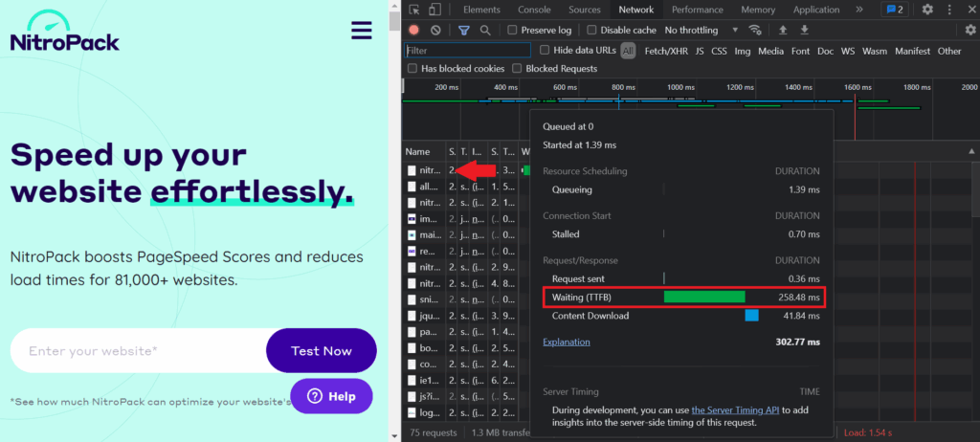This screenshot has width=980, height=442.
Task: Clear the network log
Action: click(435, 30)
